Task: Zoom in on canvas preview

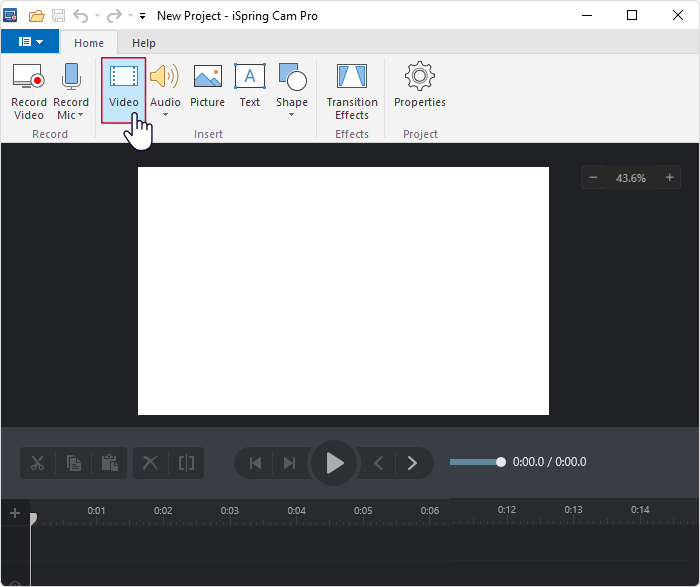Action: [x=669, y=178]
